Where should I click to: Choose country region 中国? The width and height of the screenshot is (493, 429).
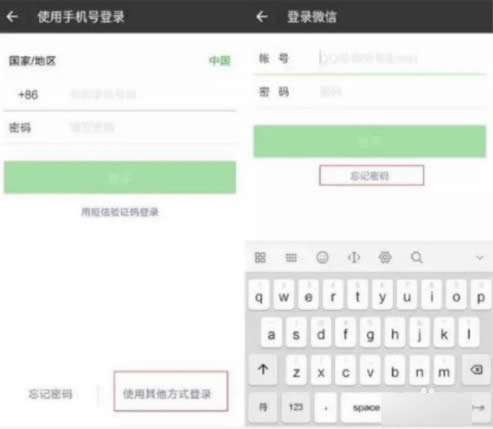click(220, 61)
